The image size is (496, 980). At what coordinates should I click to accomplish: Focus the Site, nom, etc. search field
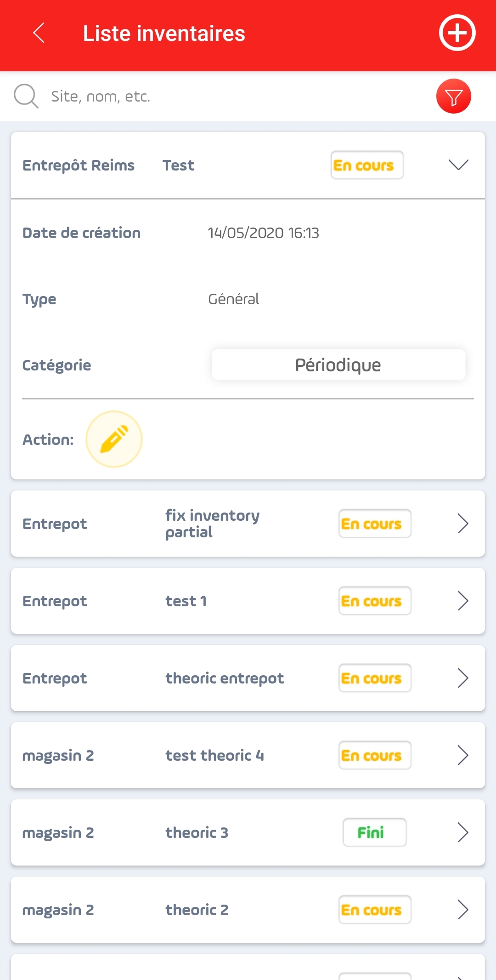239,97
